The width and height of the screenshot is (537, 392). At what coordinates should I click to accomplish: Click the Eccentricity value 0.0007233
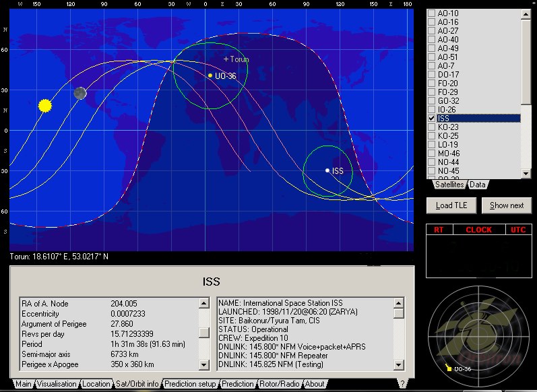(x=128, y=314)
